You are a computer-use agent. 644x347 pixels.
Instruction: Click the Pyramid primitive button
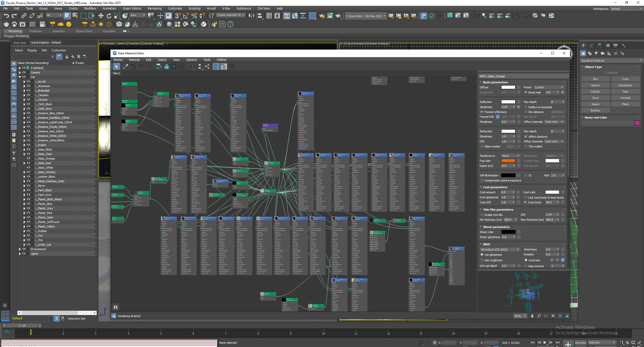625,98
